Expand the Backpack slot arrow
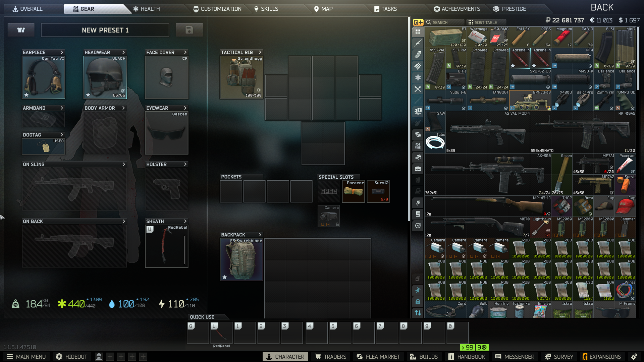The height and width of the screenshot is (362, 644). 260,235
